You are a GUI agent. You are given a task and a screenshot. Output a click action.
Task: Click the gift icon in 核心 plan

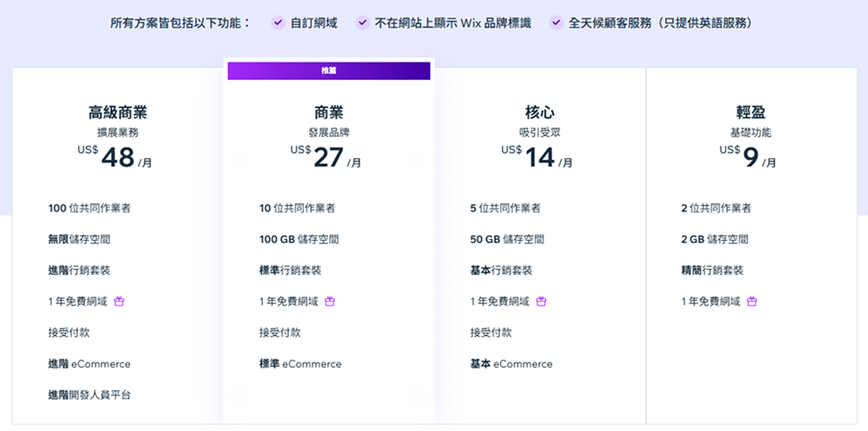[x=542, y=302]
